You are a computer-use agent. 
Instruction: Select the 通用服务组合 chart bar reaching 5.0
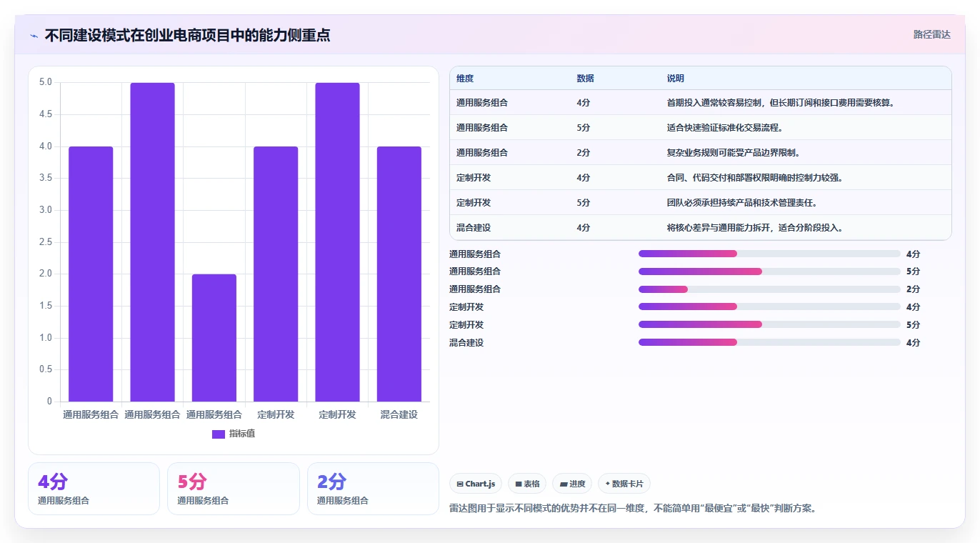pyautogui.click(x=152, y=242)
